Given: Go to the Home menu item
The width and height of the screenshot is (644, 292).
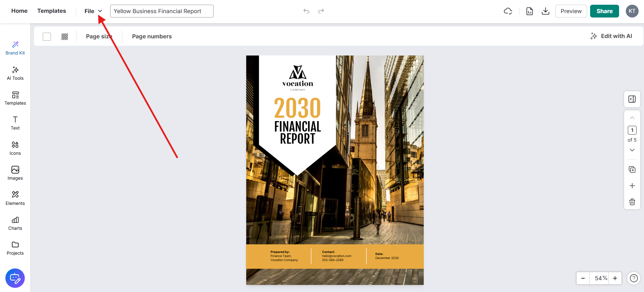Looking at the screenshot, I should tap(20, 11).
